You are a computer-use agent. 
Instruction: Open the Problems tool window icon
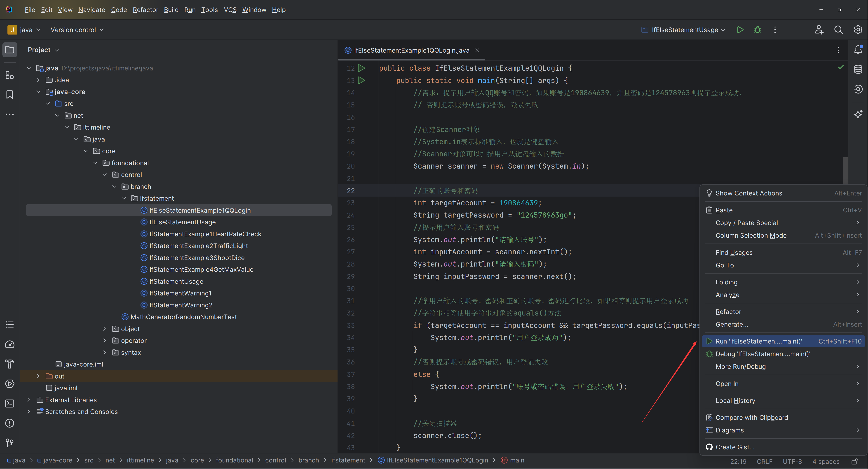[x=10, y=423]
